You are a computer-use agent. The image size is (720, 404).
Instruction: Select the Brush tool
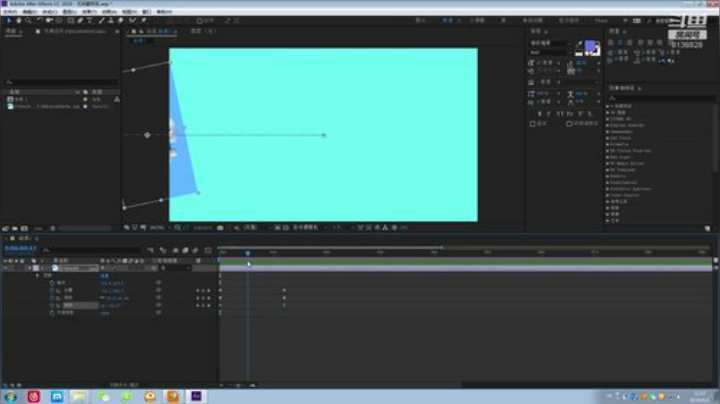point(101,21)
